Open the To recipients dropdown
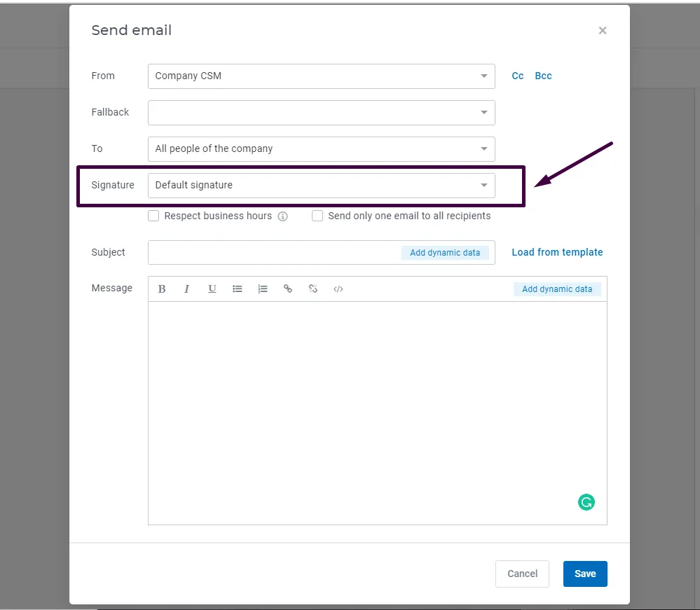The width and height of the screenshot is (700, 610). tap(322, 149)
